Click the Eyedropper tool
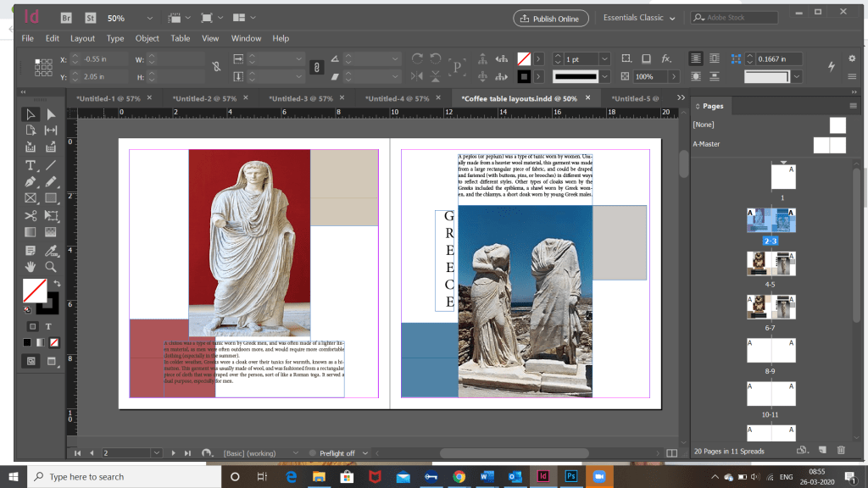This screenshot has width=868, height=488. [x=50, y=250]
